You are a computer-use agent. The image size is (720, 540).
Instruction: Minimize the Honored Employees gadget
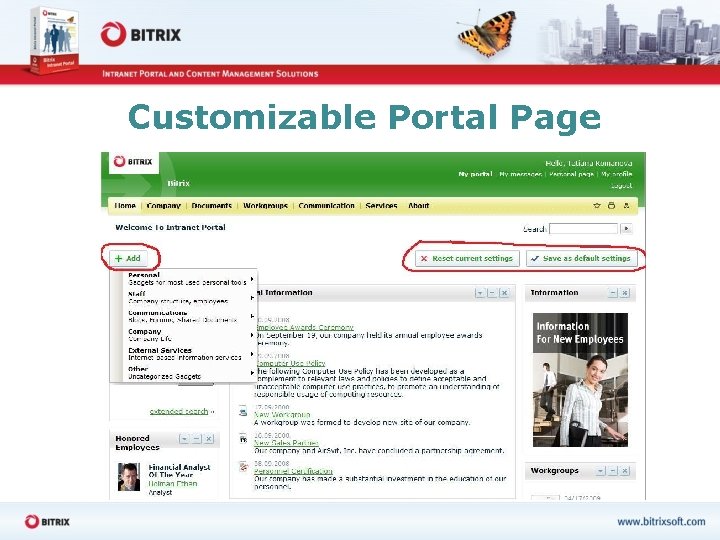tap(197, 439)
